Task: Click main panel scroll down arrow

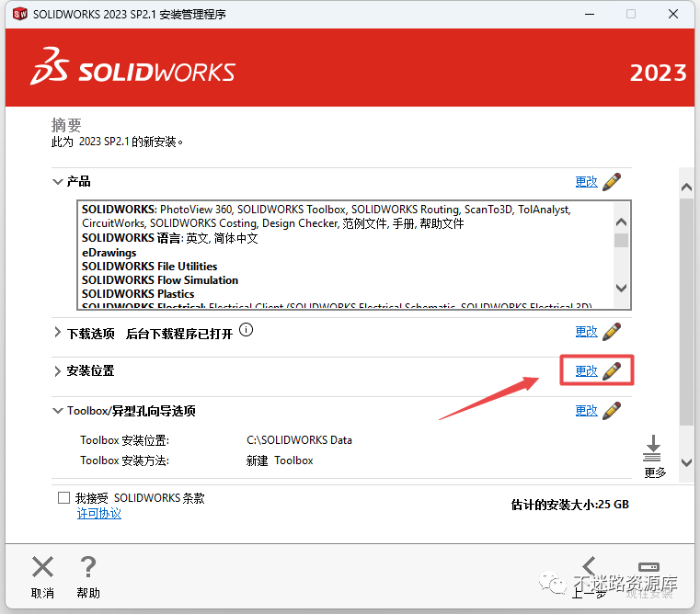Action: point(686,462)
